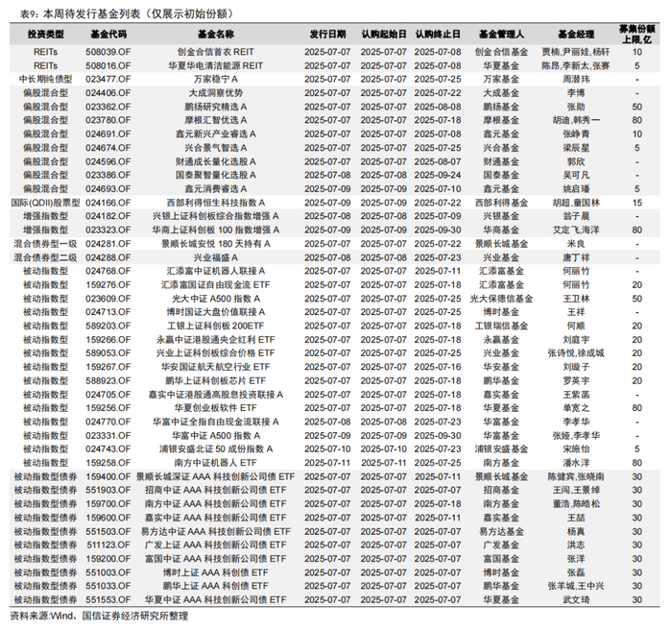The image size is (672, 630).
Task: Click the table title 表9 本周待发行基金列表
Action: (x=128, y=13)
